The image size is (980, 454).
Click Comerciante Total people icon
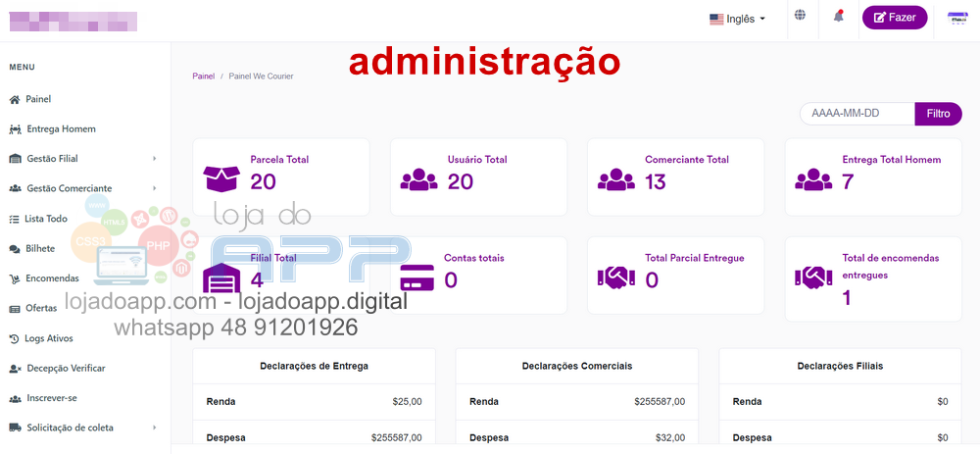(x=616, y=179)
